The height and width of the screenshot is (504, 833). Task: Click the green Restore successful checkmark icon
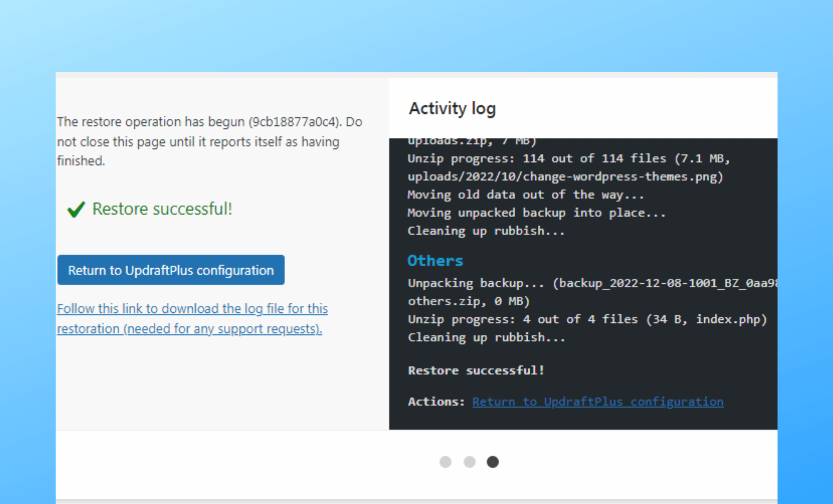[x=76, y=209]
